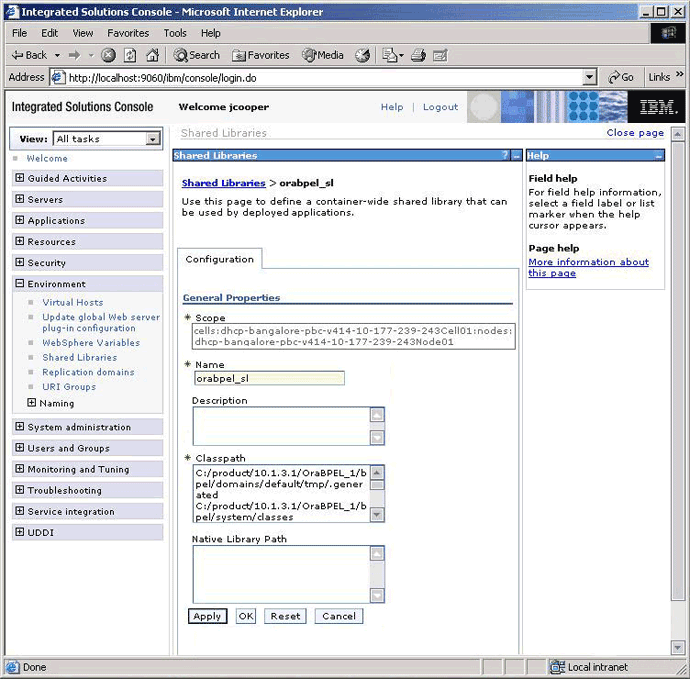This screenshot has width=690, height=679.
Task: Click the History icon in toolbar
Action: click(363, 55)
